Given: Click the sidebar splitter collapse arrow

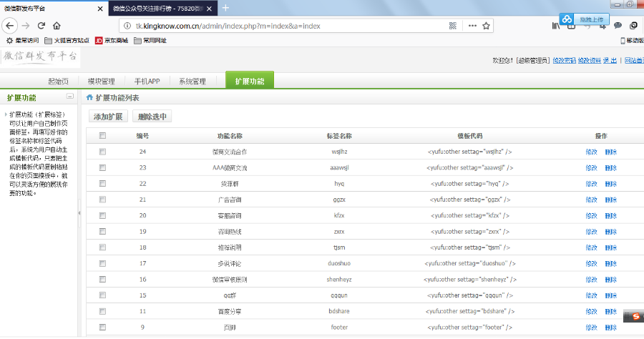Looking at the screenshot, I should point(79,213).
